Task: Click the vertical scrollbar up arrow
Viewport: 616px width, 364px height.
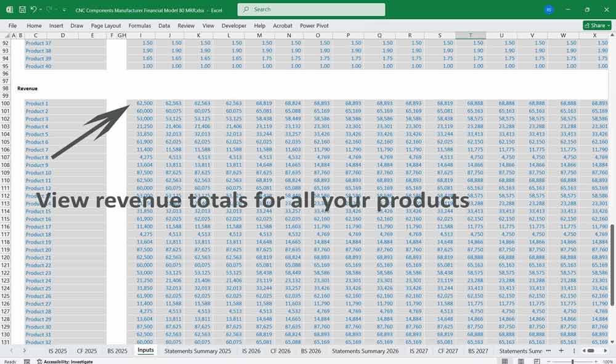Action: coord(612,36)
